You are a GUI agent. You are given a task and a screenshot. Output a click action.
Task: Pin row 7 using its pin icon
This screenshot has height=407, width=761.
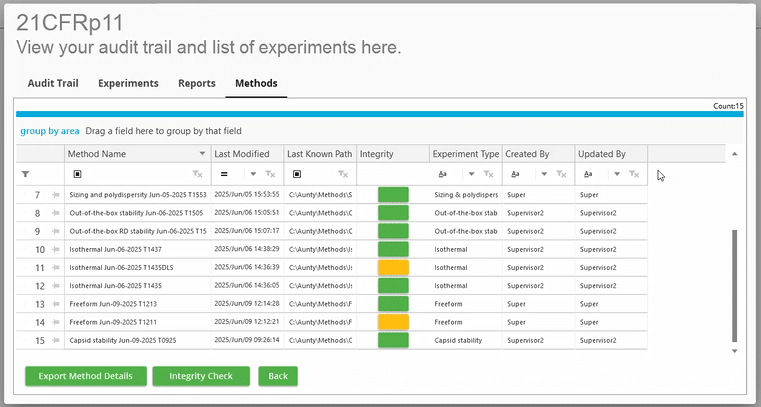coord(56,195)
